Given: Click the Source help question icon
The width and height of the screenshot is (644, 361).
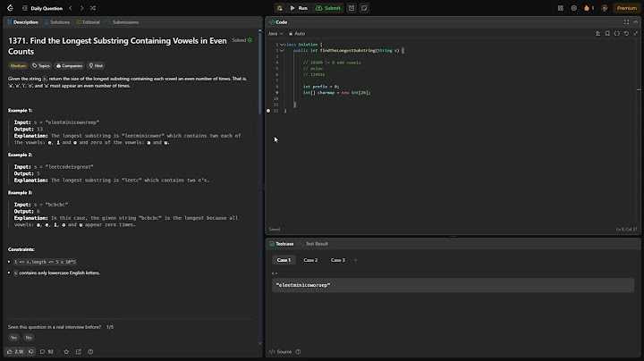Looking at the screenshot, I should [298, 351].
